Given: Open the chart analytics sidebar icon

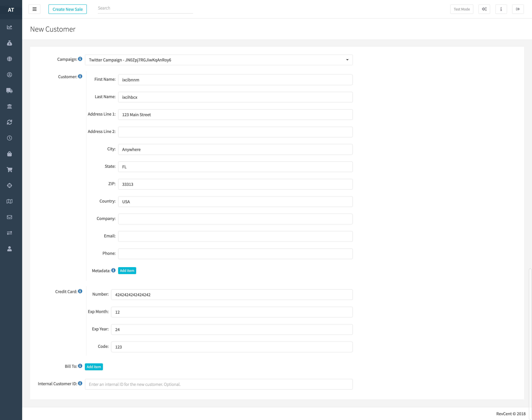Looking at the screenshot, I should (9, 27).
